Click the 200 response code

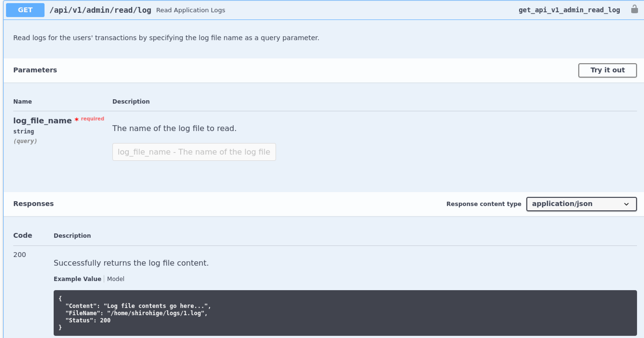[x=19, y=255]
